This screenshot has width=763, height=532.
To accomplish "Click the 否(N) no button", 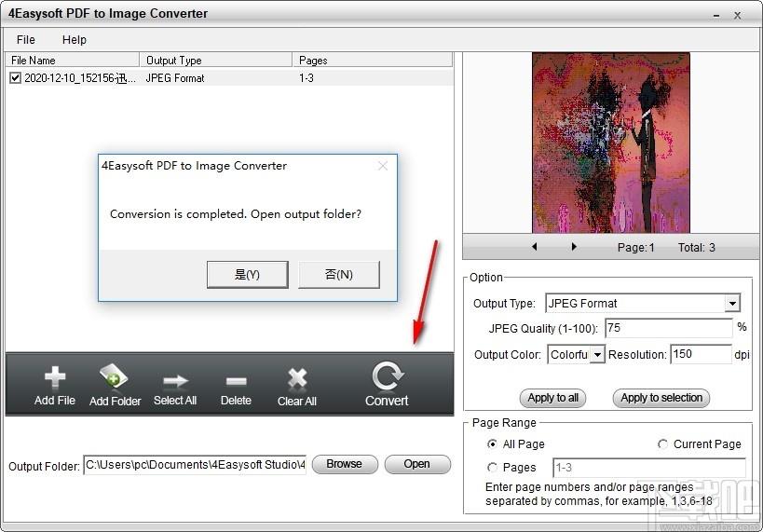I will pos(339,275).
